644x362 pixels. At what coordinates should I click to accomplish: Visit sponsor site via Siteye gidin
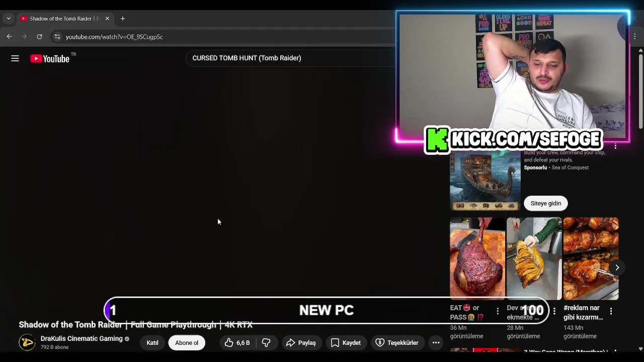(546, 204)
